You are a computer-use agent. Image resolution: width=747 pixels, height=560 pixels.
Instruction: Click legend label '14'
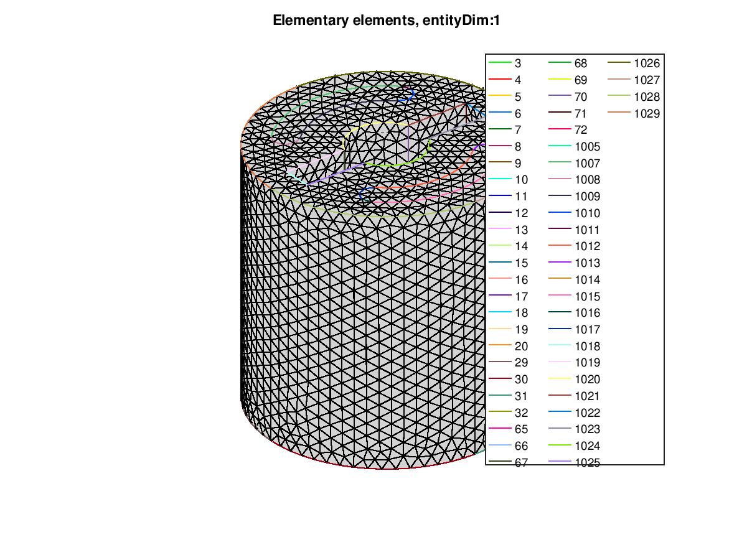pyautogui.click(x=522, y=246)
